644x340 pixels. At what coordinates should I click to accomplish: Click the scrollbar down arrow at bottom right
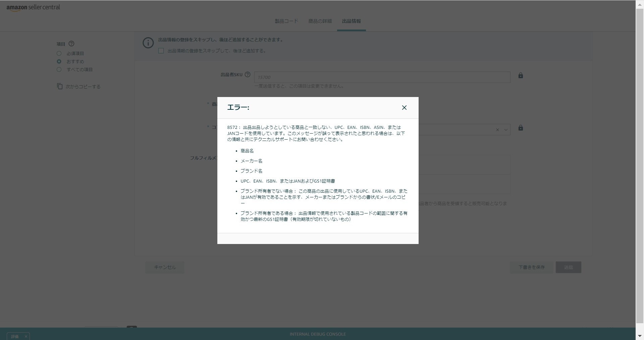pos(640,336)
